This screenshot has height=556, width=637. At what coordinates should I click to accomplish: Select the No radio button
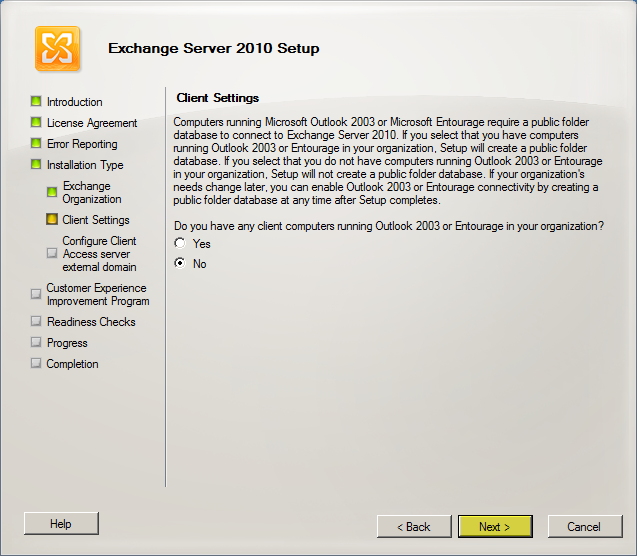click(x=180, y=263)
